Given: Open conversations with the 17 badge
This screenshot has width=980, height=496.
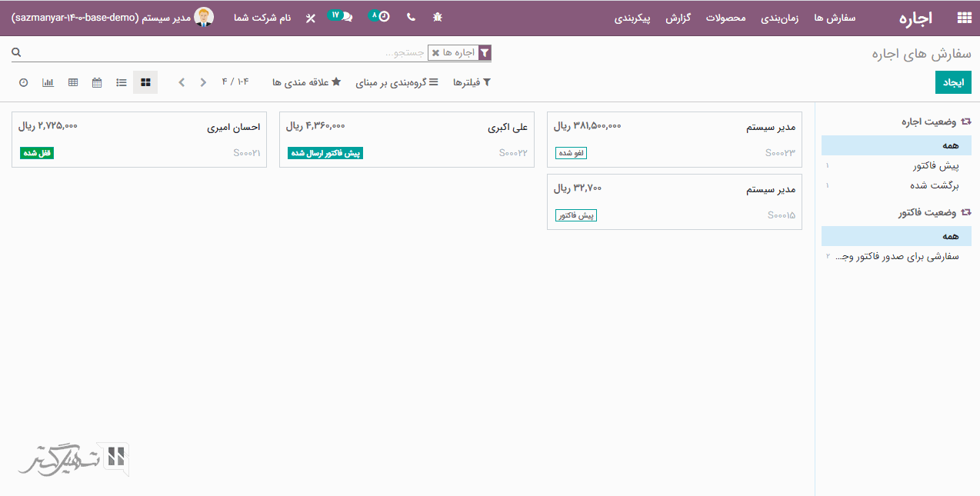Looking at the screenshot, I should 341,16.
